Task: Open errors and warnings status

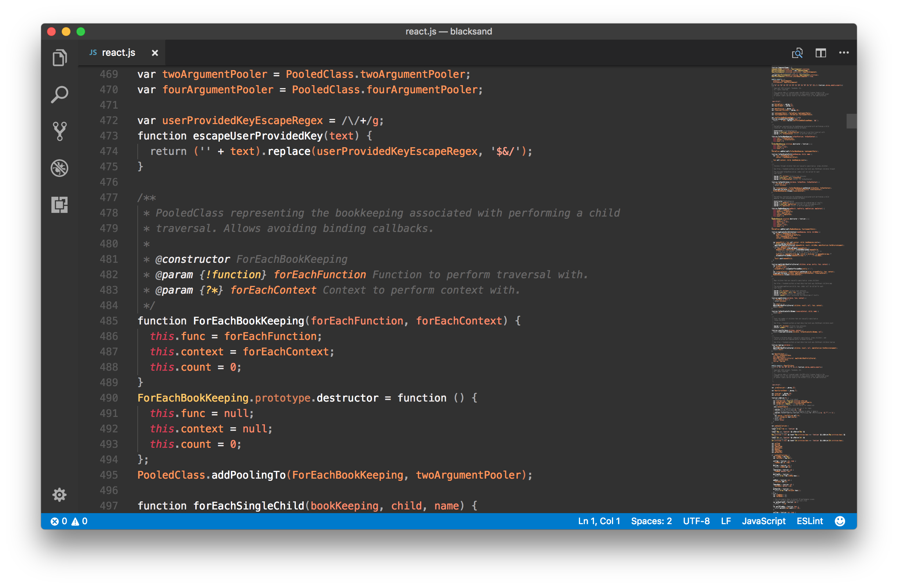Action: click(x=69, y=521)
